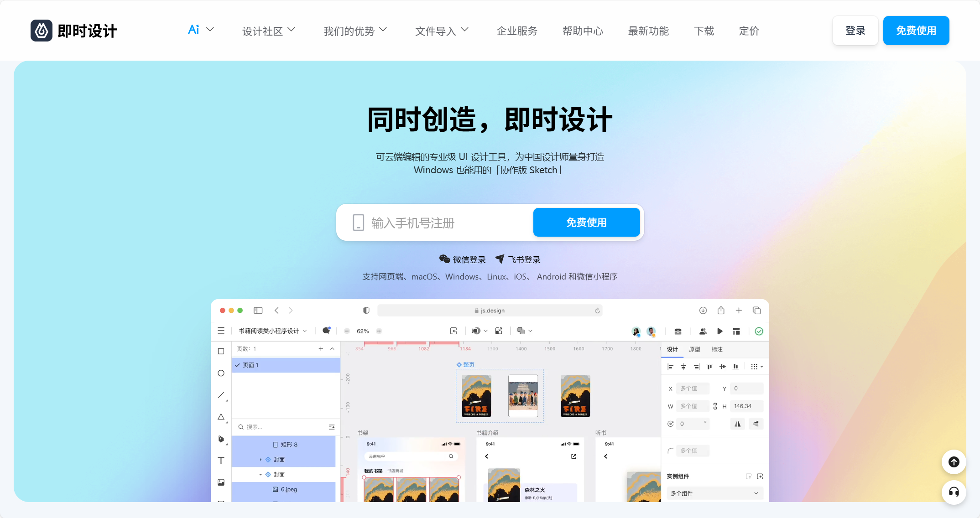Image resolution: width=980 pixels, height=518 pixels.
Task: Click the back-to-top arrow button
Action: point(954,462)
